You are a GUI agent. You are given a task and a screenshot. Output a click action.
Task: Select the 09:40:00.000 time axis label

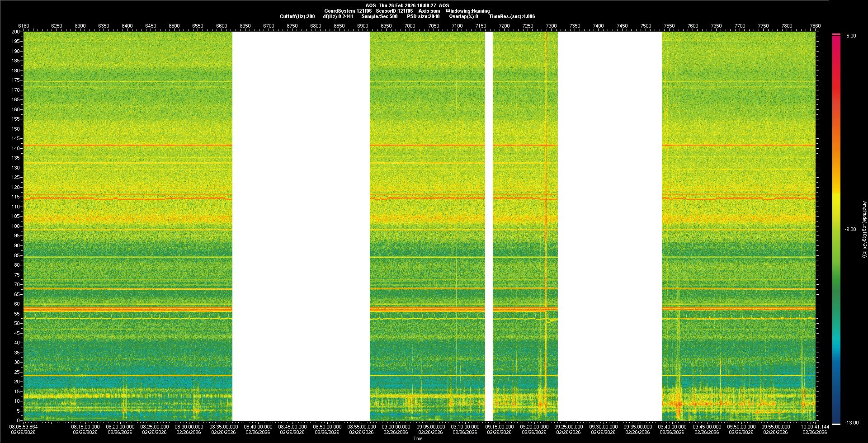(x=672, y=427)
